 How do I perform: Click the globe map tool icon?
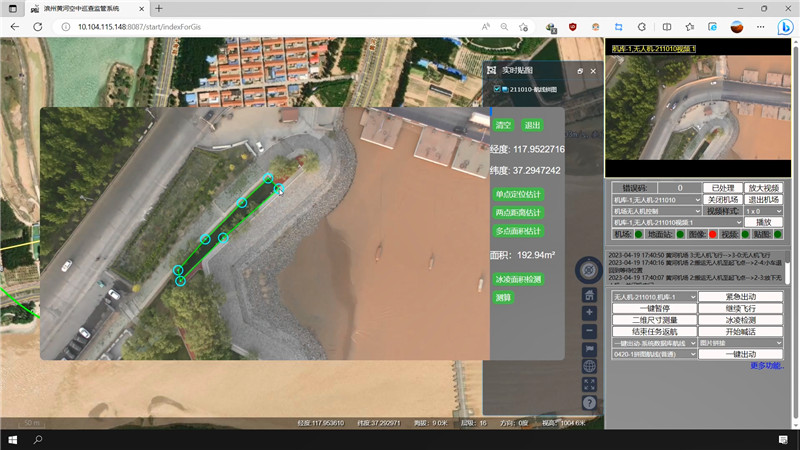(x=589, y=366)
